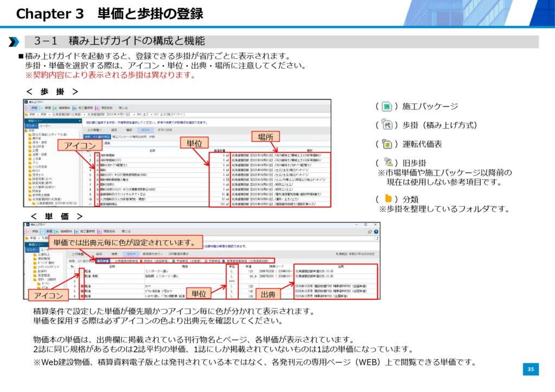Click the pin icon in 単価 window
Viewport: 555px width, 392px height.
(370, 231)
